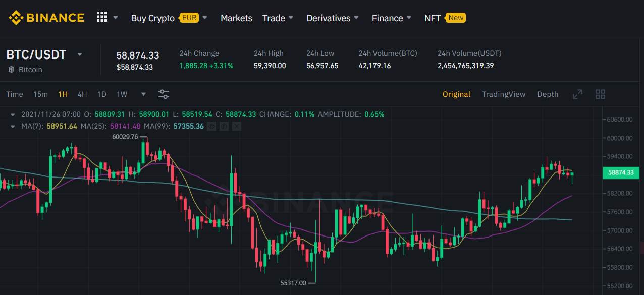Open the Trade menu
Image resolution: width=644 pixels, height=295 pixels.
pos(274,18)
